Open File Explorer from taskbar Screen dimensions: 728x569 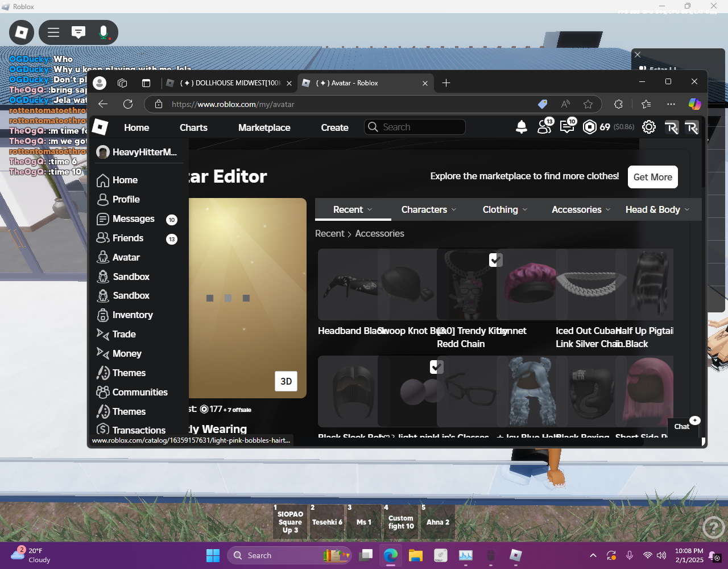click(x=416, y=555)
